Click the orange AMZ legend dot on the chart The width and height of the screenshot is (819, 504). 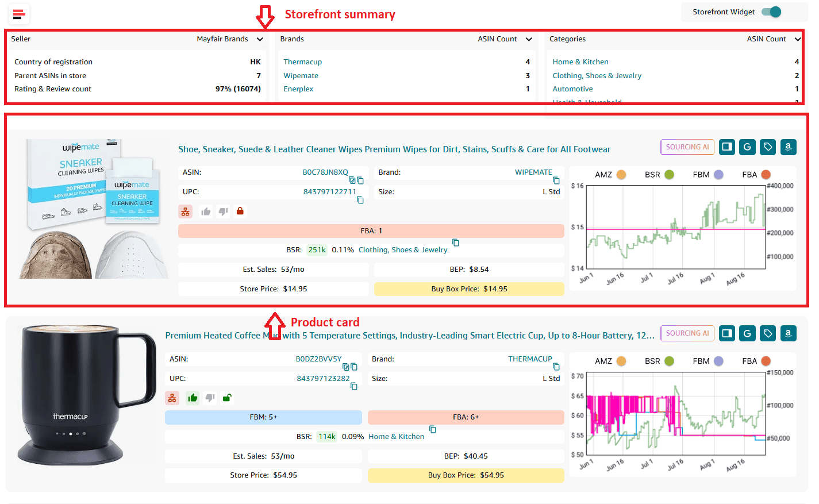(620, 174)
